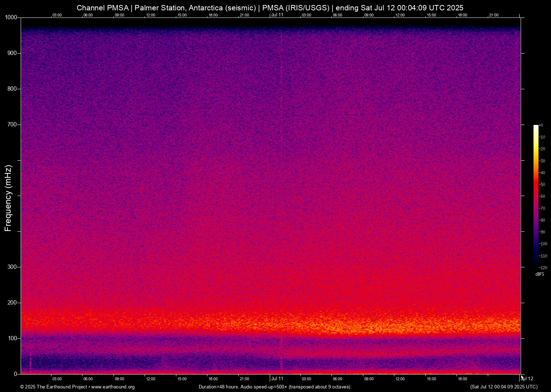
Task: Click the 1000 frequency tick label
Action: coord(11,17)
